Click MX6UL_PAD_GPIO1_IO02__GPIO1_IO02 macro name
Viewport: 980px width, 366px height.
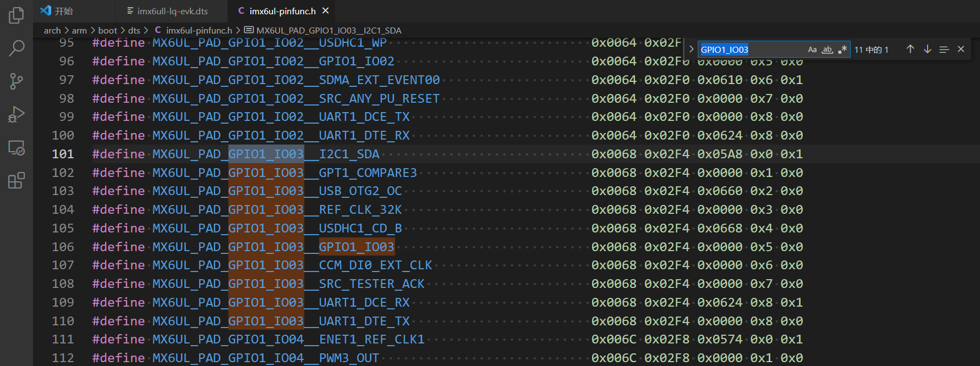pyautogui.click(x=273, y=61)
